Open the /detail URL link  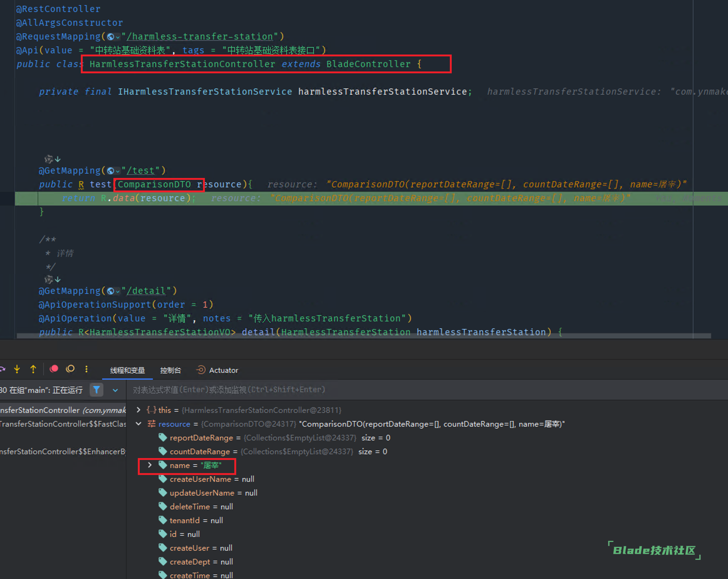pyautogui.click(x=146, y=291)
